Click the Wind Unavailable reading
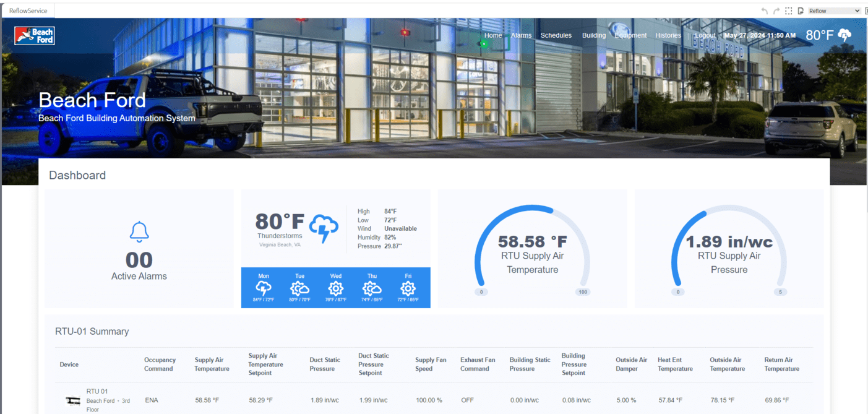Screen dimensions: 868x414 click(387, 228)
